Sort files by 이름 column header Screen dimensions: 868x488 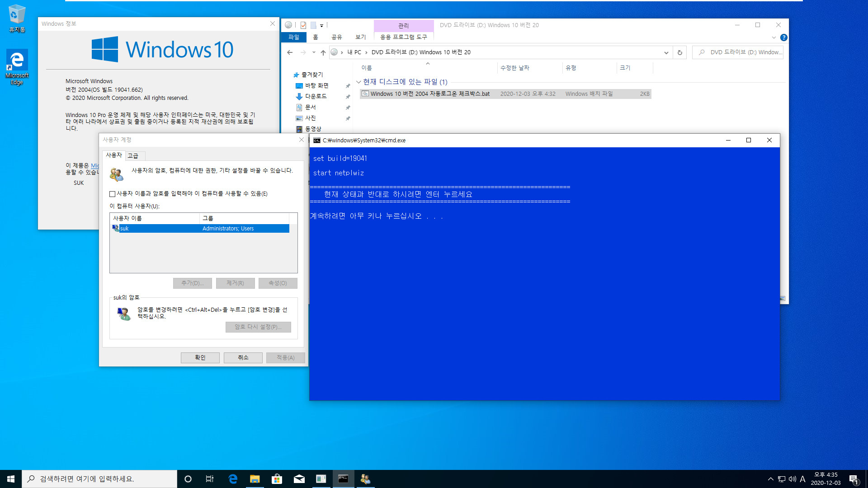point(428,68)
